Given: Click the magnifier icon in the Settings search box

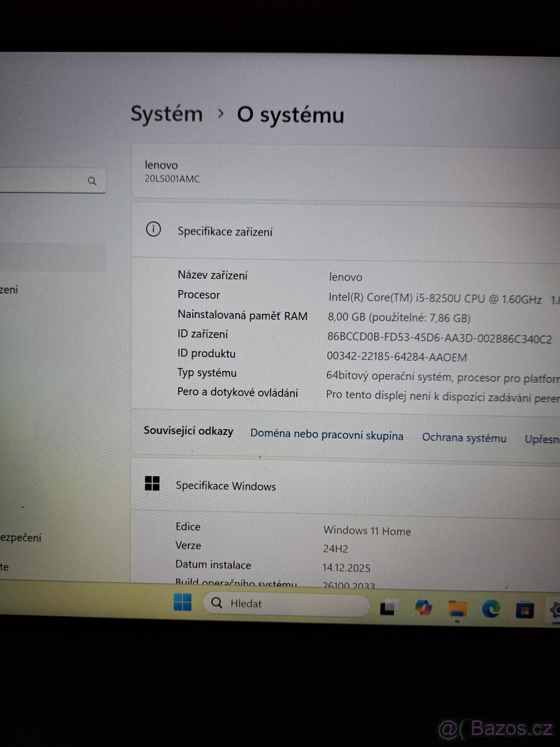Looking at the screenshot, I should click(x=93, y=181).
